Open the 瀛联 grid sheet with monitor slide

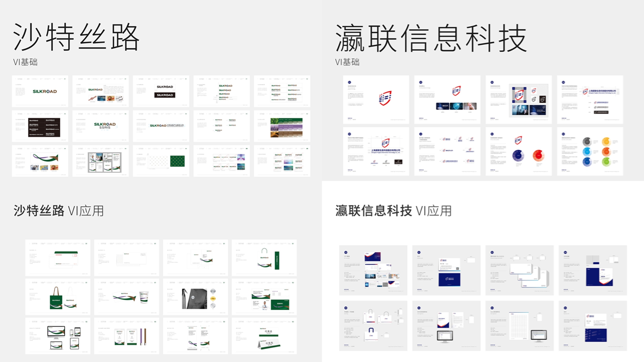pos(520,326)
